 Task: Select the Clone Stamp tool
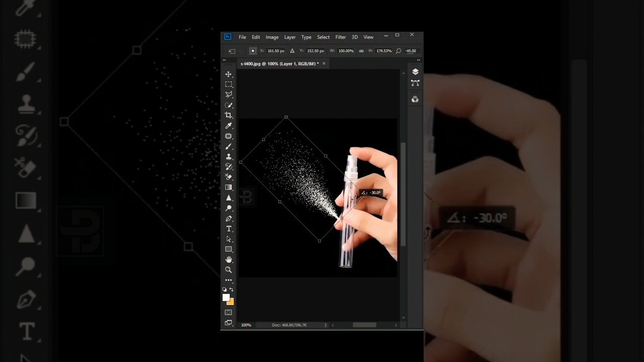pos(228,156)
